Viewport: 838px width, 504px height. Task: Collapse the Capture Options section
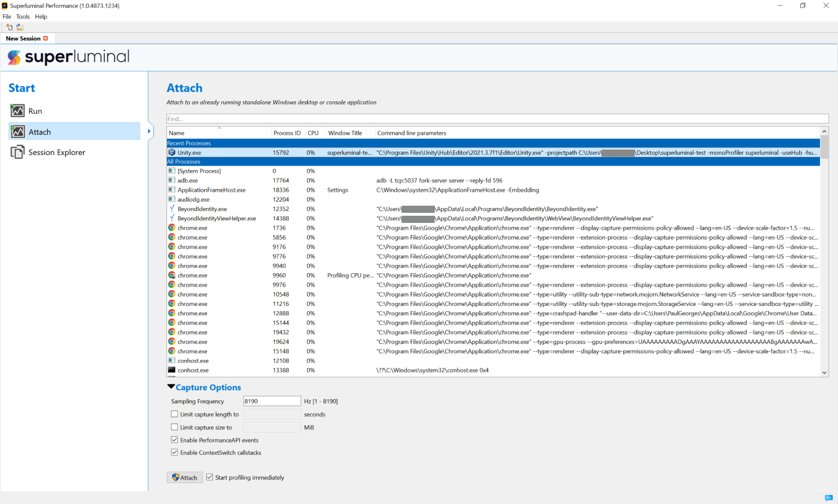(x=171, y=387)
